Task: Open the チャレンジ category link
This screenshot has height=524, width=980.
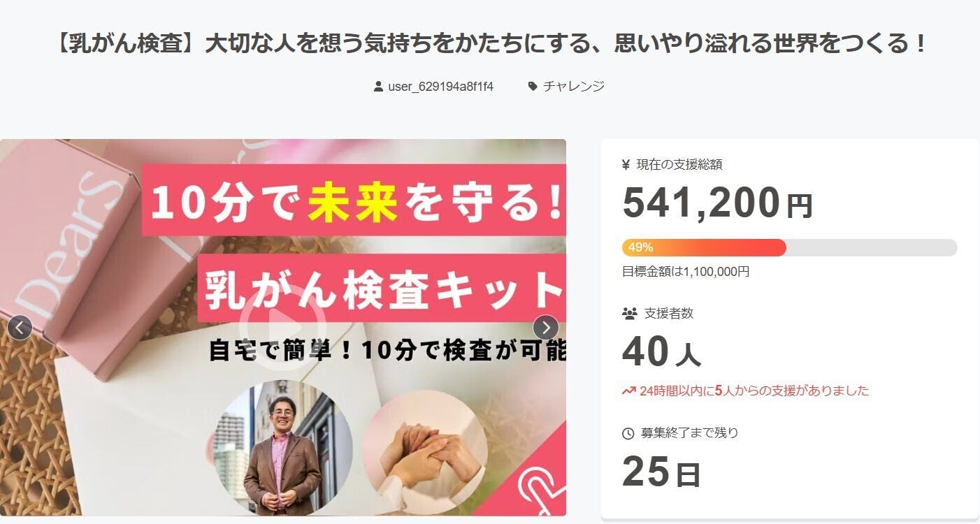Action: (573, 87)
